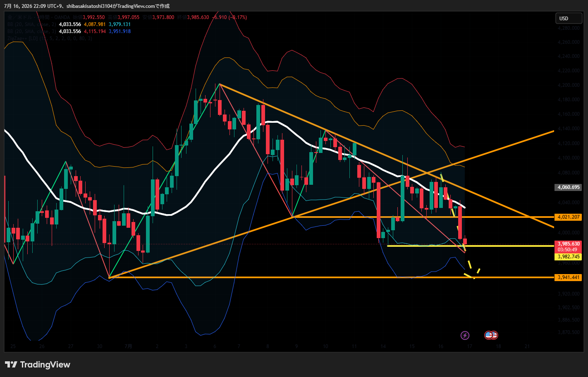
Task: Click the 3,985.630 current price label
Action: 568,244
